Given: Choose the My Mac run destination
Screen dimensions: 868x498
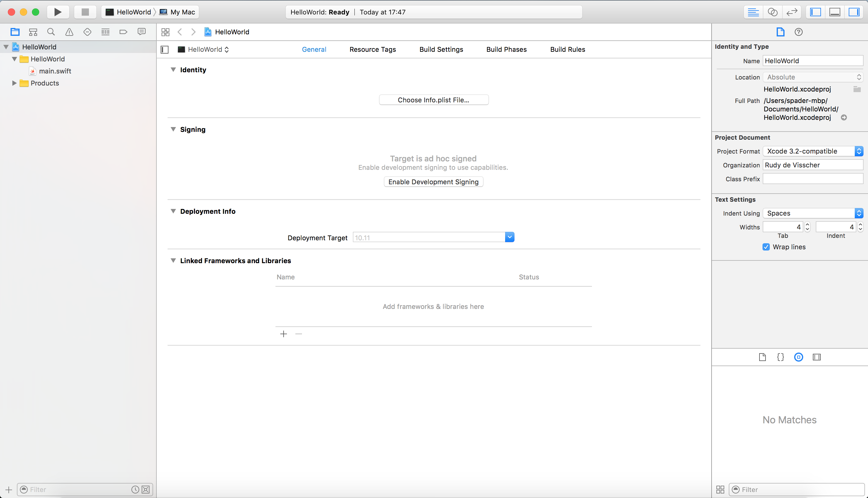Looking at the screenshot, I should (177, 12).
